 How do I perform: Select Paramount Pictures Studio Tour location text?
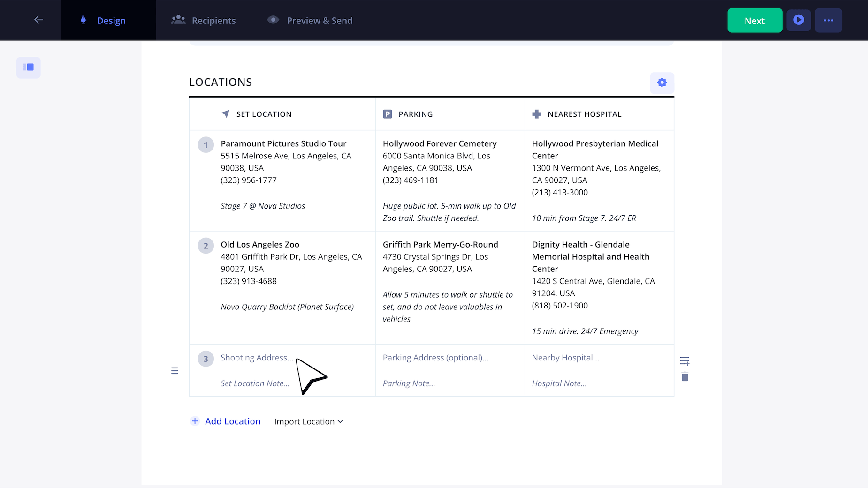tap(283, 143)
